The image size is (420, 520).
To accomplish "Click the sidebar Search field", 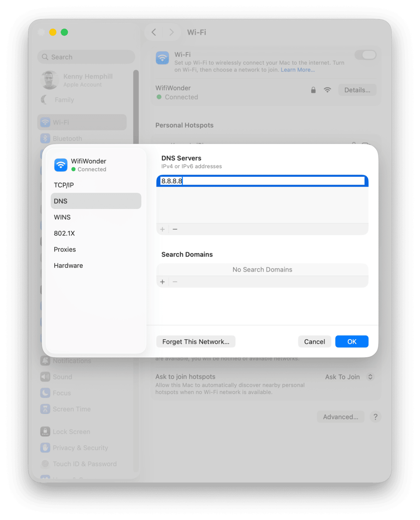I will (x=86, y=57).
